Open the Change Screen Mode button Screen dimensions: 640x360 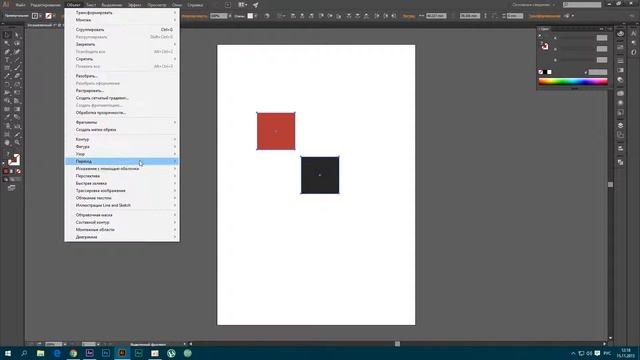pyautogui.click(x=11, y=188)
